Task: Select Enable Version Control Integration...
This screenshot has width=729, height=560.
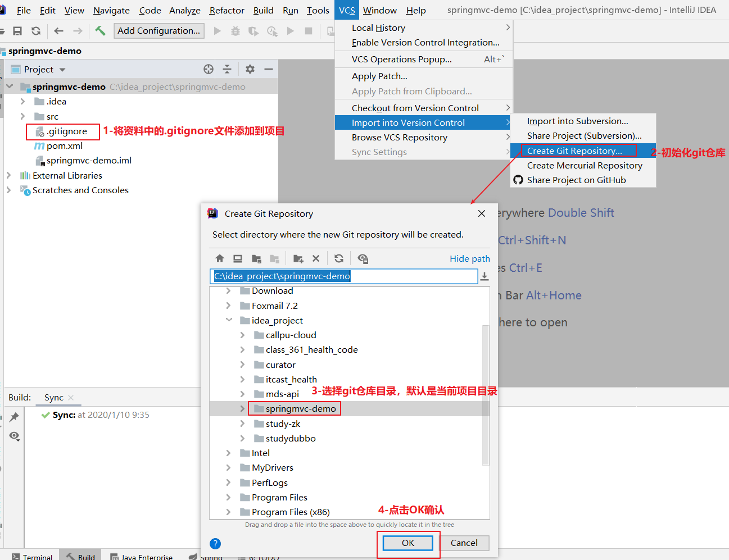Action: click(x=424, y=42)
